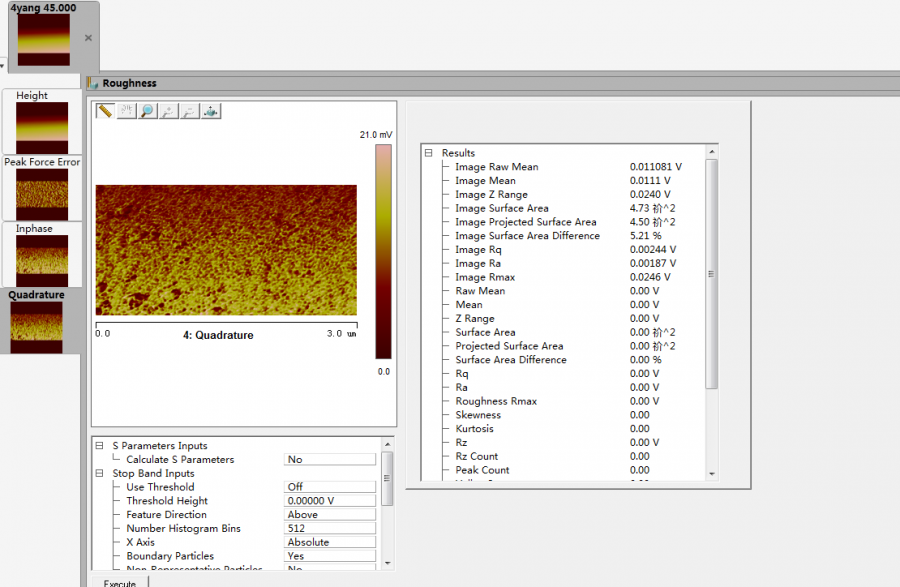Switch to the Quadrature channel
This screenshot has height=587, width=900.
pyautogui.click(x=41, y=321)
